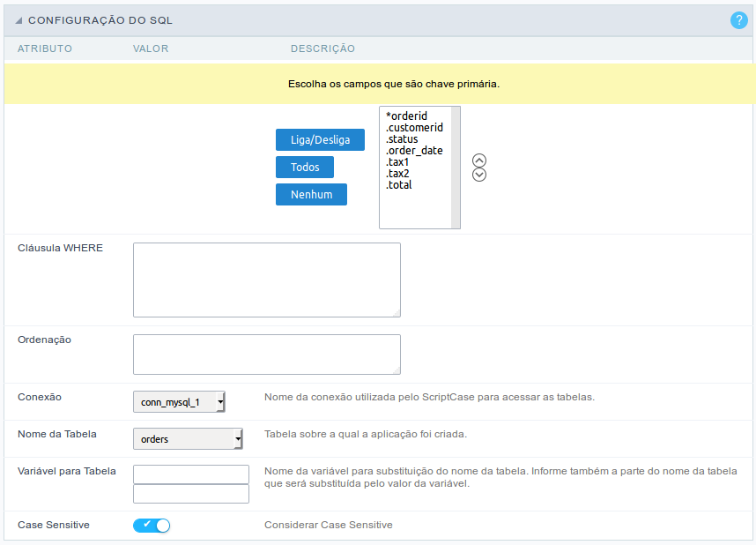Click the VALOR column header
The image size is (756, 545).
151,49
